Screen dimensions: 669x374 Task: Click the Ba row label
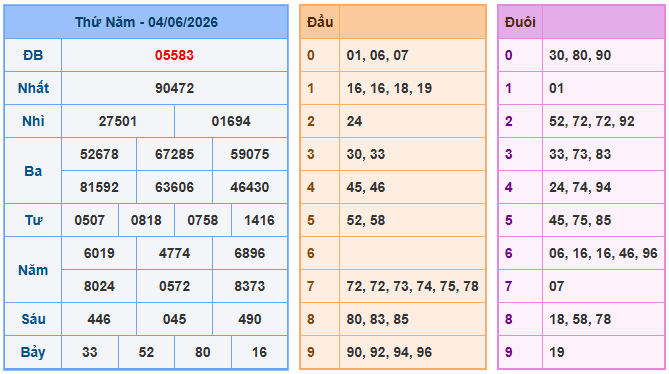[33, 171]
